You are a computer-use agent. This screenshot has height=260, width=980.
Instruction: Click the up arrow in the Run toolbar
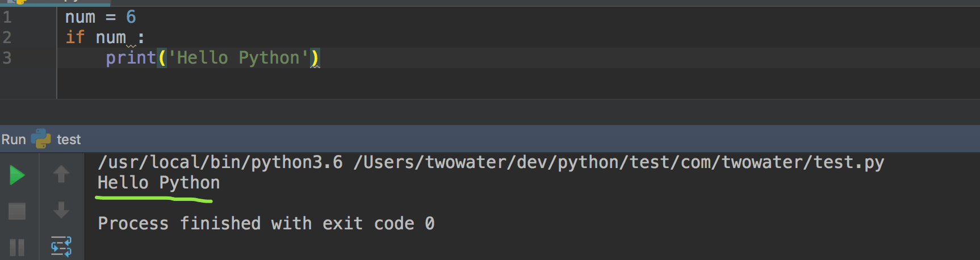[x=61, y=174]
